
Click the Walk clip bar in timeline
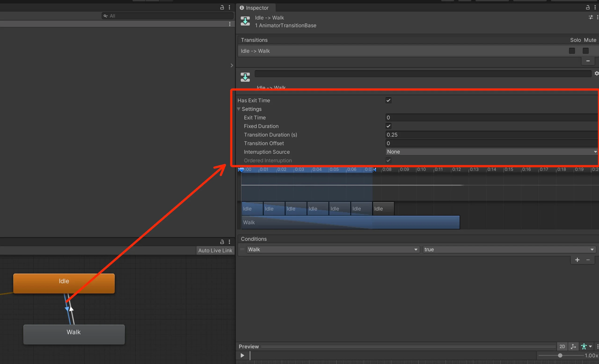[351, 222]
